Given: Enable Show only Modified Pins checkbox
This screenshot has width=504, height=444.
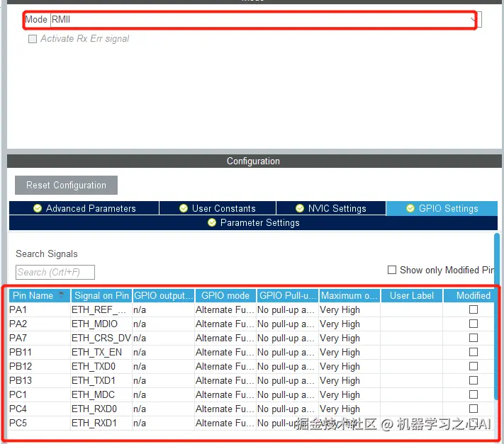Looking at the screenshot, I should [x=392, y=270].
